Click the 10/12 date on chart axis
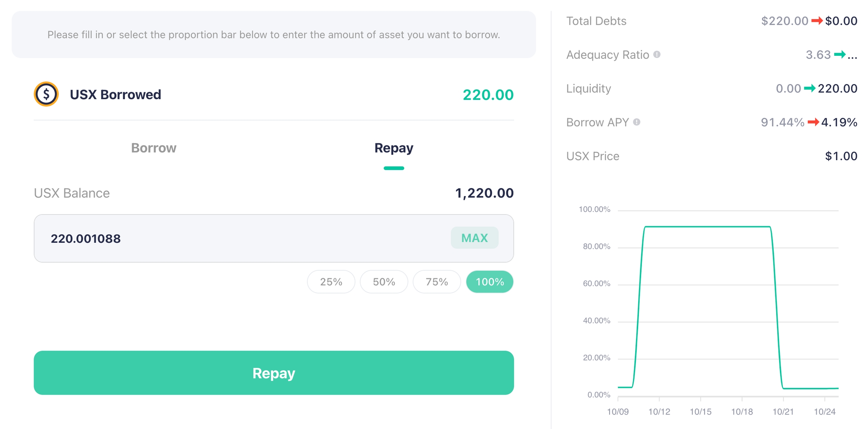Screen dimensions: 868x429 (659, 412)
